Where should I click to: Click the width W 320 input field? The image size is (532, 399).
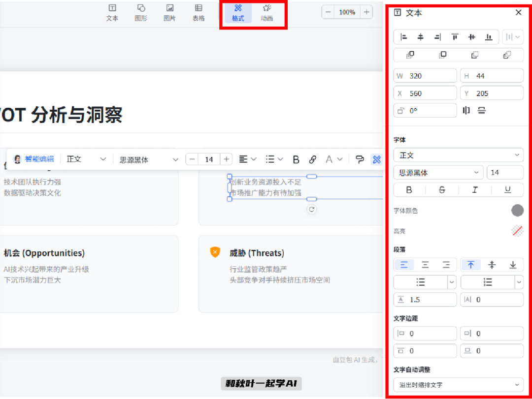425,75
